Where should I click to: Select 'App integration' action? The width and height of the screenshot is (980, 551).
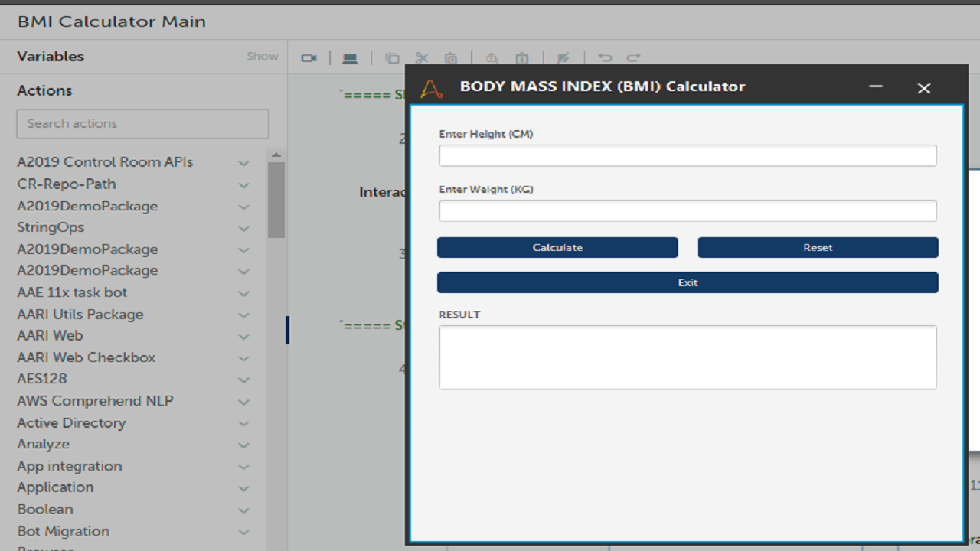[70, 466]
